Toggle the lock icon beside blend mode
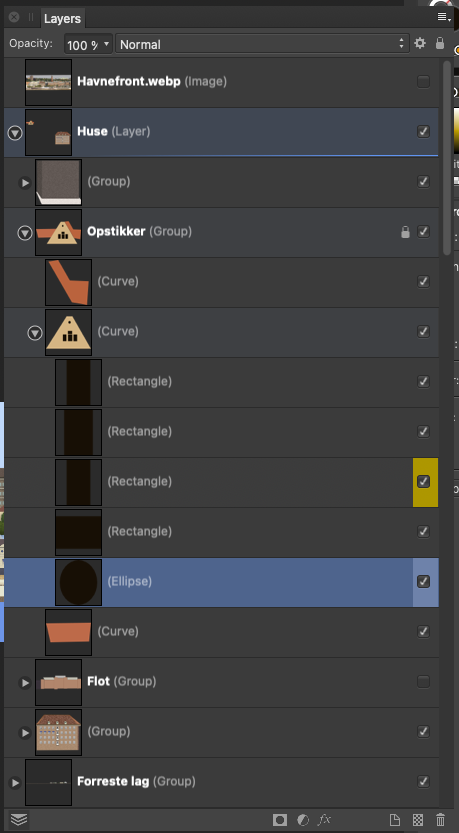 point(440,43)
